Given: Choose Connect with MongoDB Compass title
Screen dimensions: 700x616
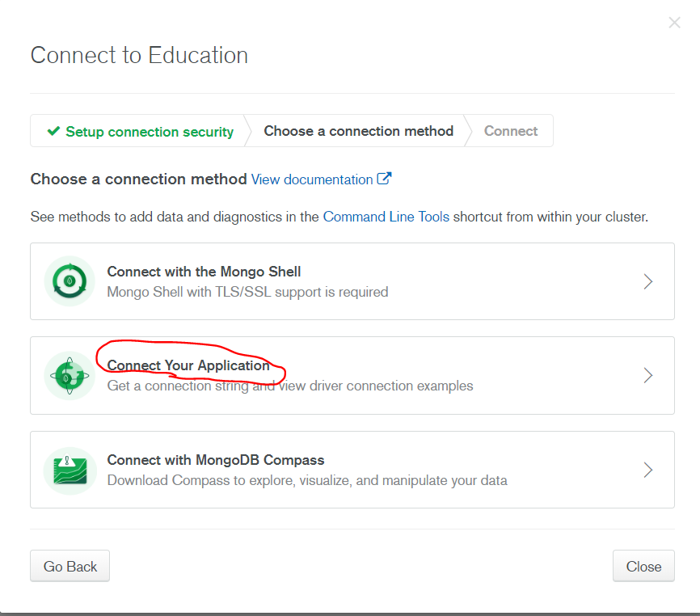Looking at the screenshot, I should tap(216, 460).
